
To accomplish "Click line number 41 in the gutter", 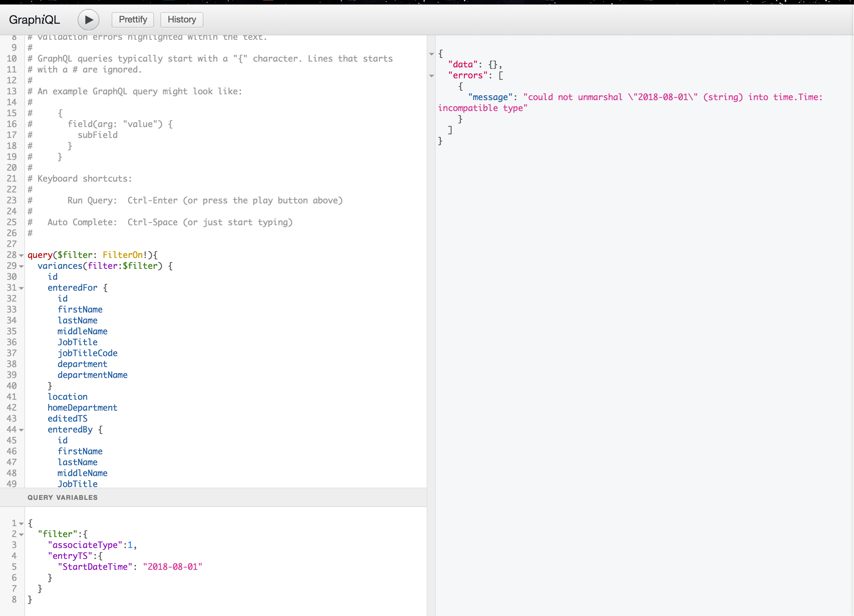I will pos(12,397).
